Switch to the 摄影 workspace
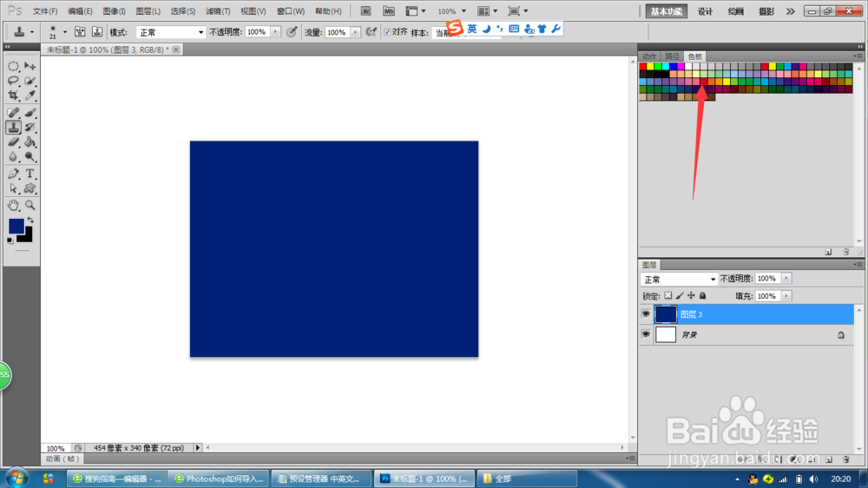This screenshot has width=868, height=488. [x=766, y=11]
